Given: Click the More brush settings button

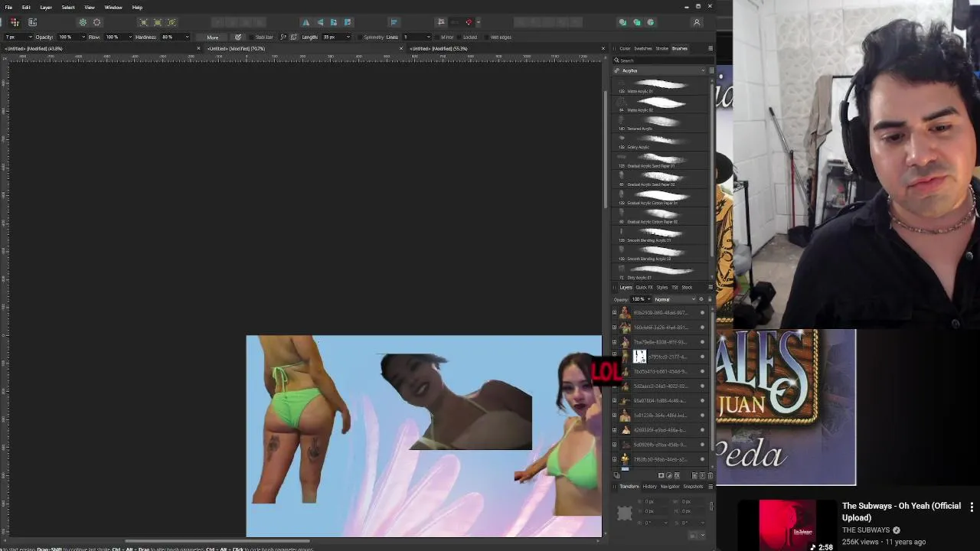Looking at the screenshot, I should 212,37.
